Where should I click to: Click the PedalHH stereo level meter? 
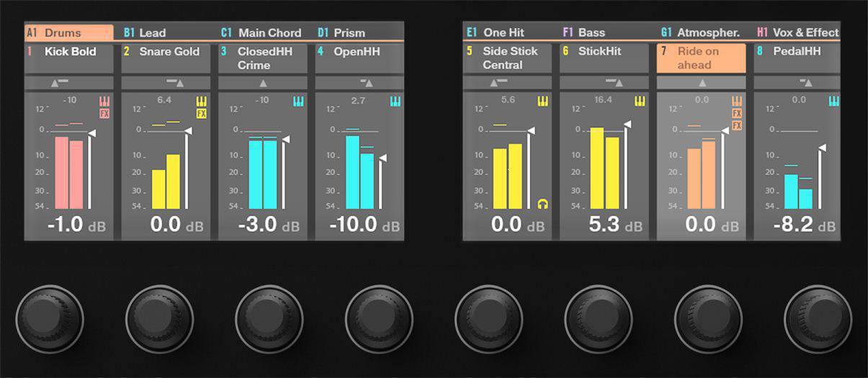tap(798, 192)
